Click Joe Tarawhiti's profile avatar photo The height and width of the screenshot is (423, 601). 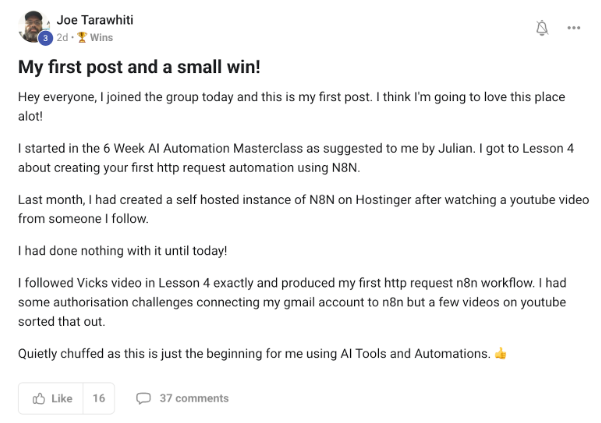(33, 25)
